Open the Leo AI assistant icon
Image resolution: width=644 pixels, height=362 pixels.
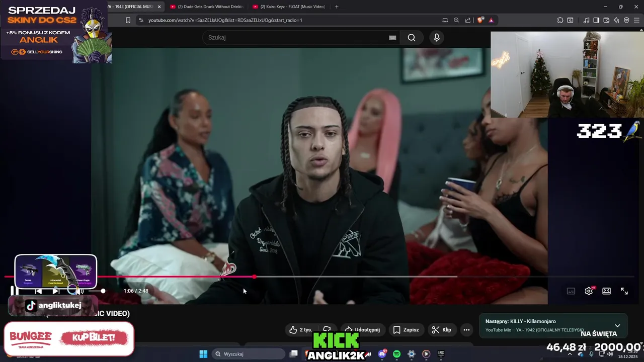(616, 20)
